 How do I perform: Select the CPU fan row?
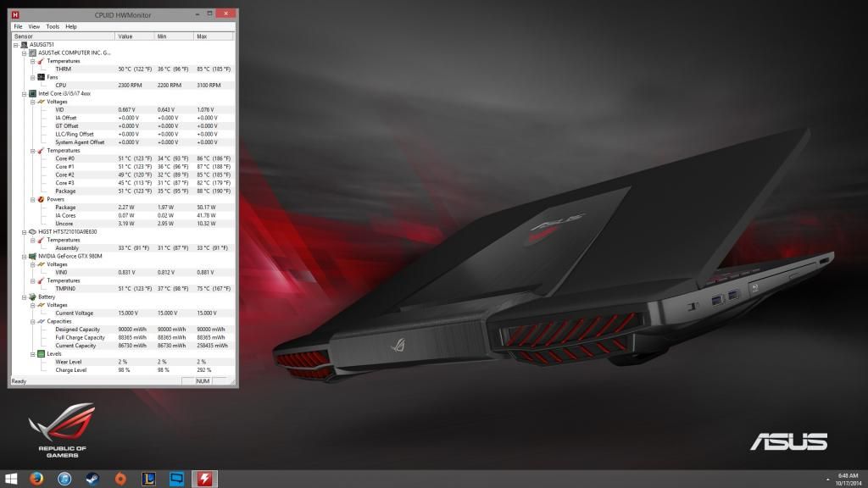click(x=122, y=86)
